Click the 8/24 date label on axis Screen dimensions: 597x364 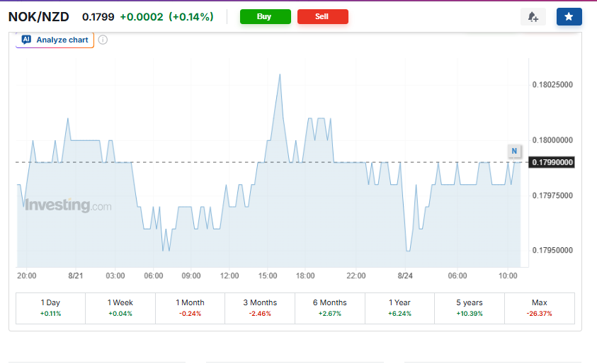tap(405, 275)
